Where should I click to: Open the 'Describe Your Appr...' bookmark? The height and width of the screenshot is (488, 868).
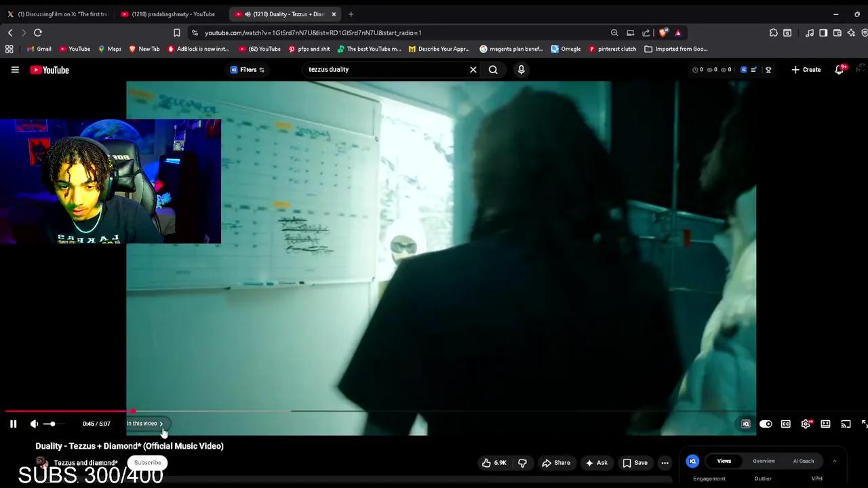[439, 49]
